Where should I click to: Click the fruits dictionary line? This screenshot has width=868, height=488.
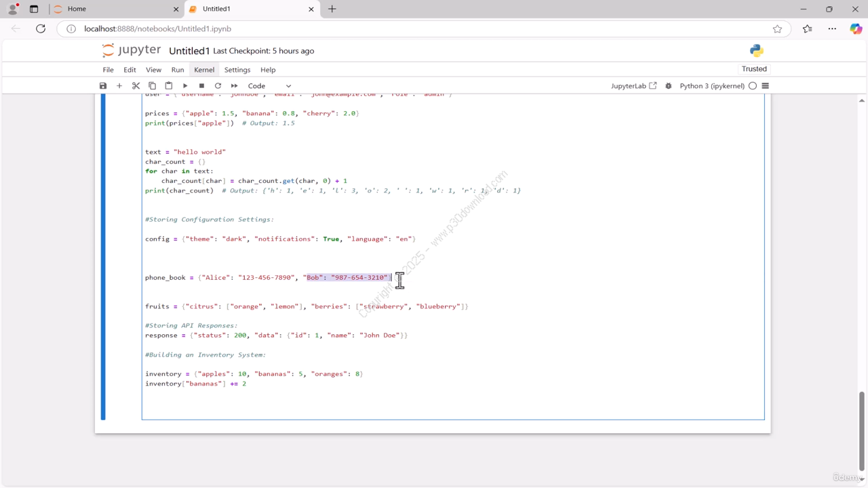pos(307,306)
